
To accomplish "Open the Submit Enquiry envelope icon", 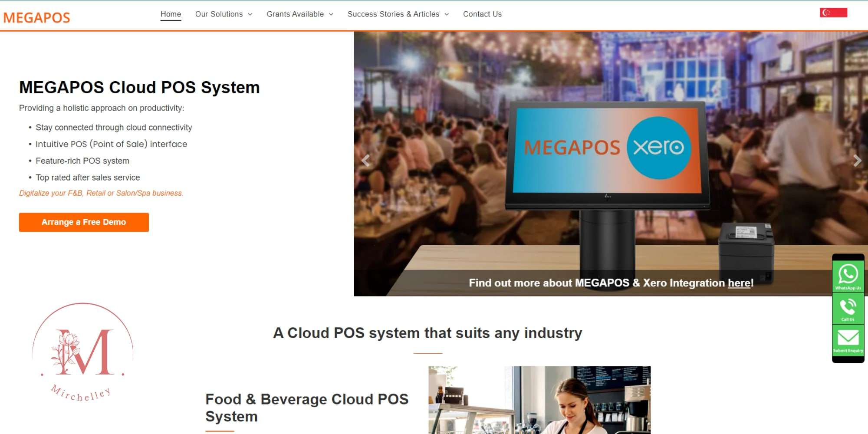I will (x=848, y=340).
